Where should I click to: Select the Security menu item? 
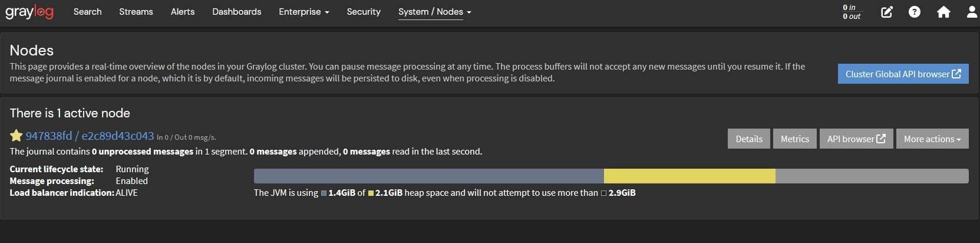point(364,12)
